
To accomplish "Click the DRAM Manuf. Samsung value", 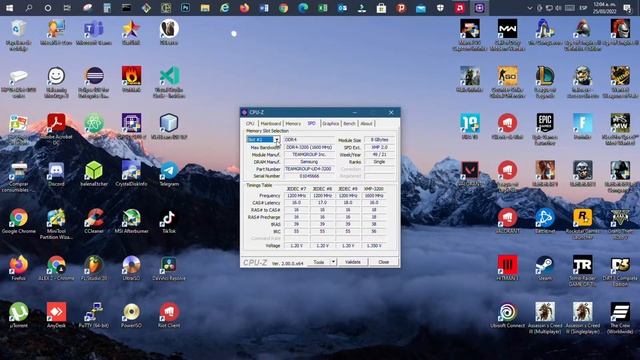I will [x=309, y=162].
